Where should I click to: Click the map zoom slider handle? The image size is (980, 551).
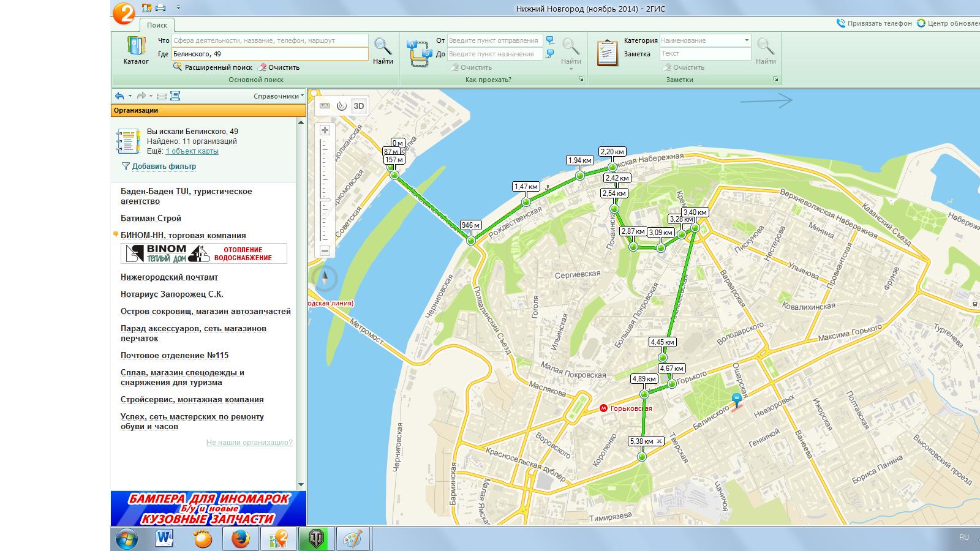click(325, 200)
